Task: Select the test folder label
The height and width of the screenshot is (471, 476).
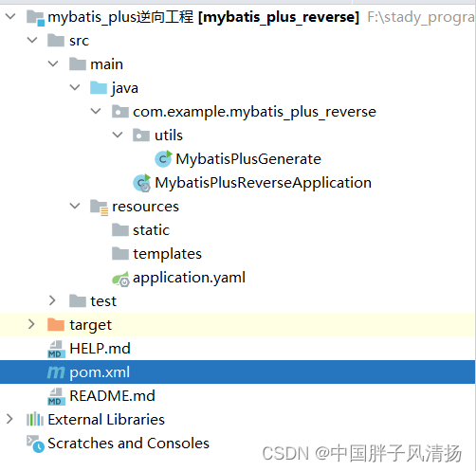Action: pos(103,301)
